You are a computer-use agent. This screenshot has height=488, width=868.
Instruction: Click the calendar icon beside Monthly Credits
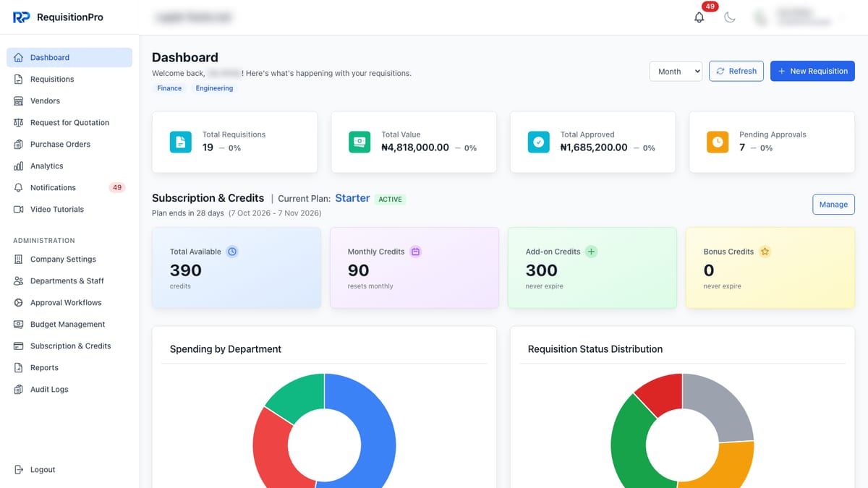coord(416,252)
